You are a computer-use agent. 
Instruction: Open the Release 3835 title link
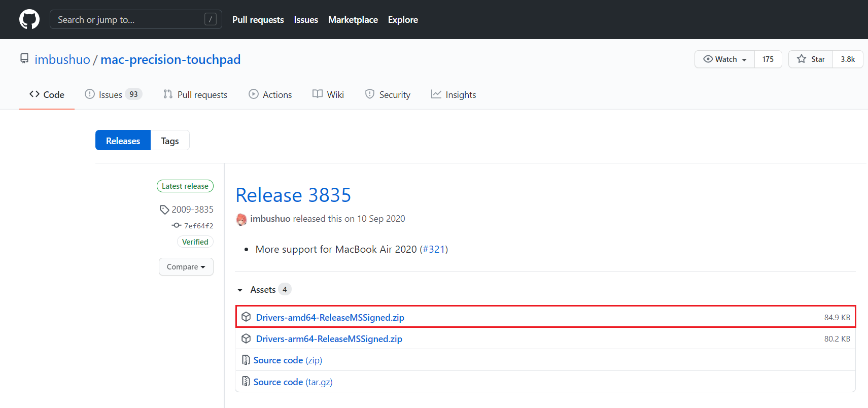click(x=293, y=195)
